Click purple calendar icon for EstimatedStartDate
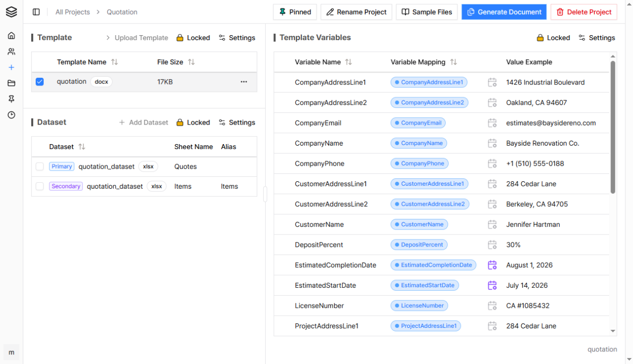 coord(492,285)
